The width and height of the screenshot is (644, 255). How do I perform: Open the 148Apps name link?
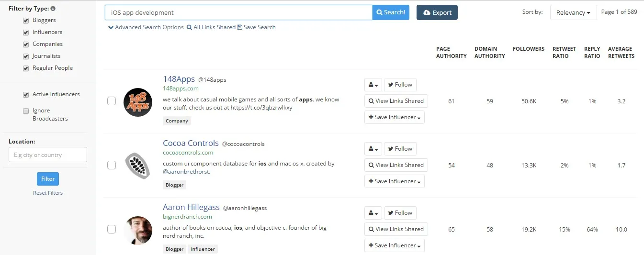[x=179, y=79]
